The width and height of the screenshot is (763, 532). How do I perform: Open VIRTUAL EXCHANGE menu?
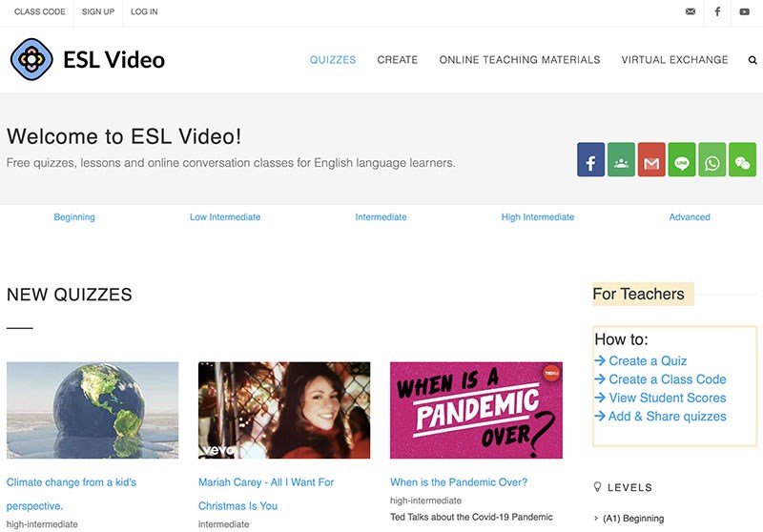pyautogui.click(x=674, y=60)
